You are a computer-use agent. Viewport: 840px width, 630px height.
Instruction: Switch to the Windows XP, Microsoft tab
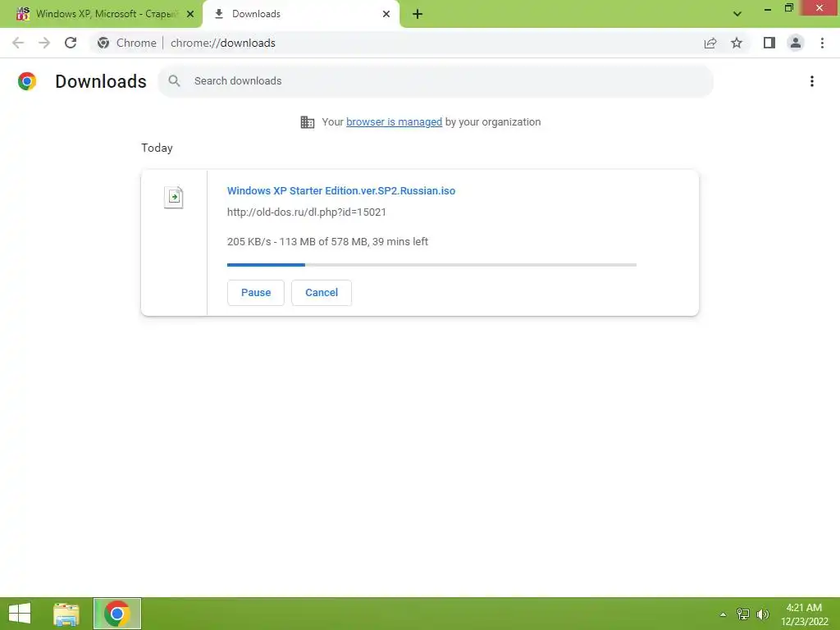coord(102,14)
